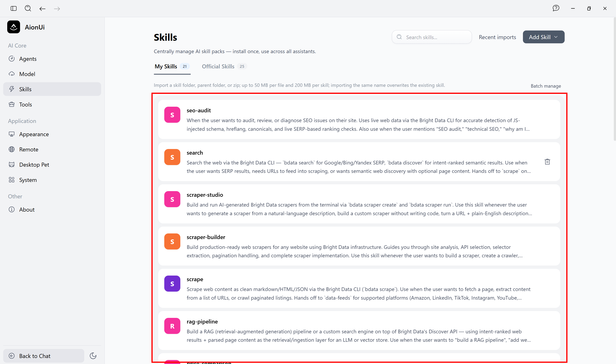The height and width of the screenshot is (364, 616).
Task: Open Recent imports
Action: (x=497, y=37)
